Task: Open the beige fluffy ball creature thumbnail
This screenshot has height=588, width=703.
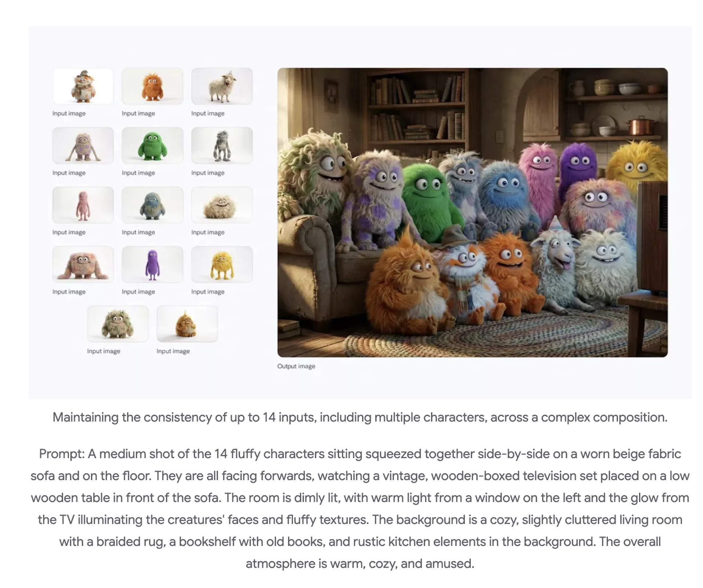Action: click(222, 205)
